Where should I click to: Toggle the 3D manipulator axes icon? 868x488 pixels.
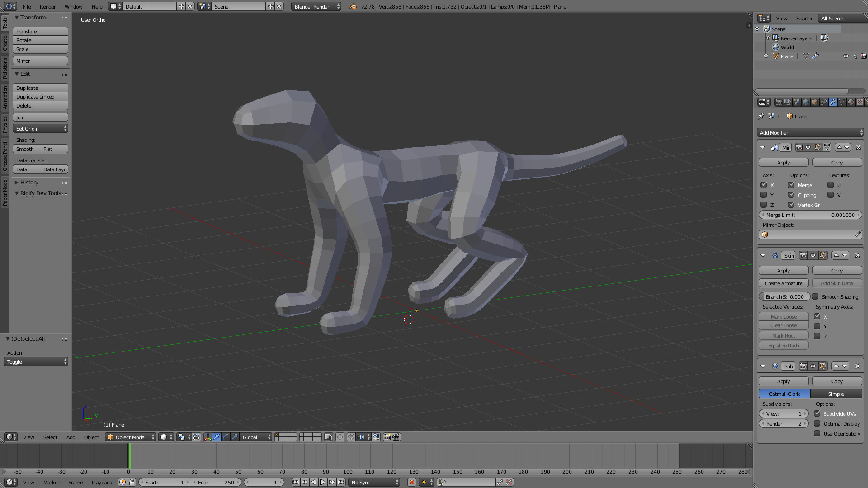pos(208,437)
